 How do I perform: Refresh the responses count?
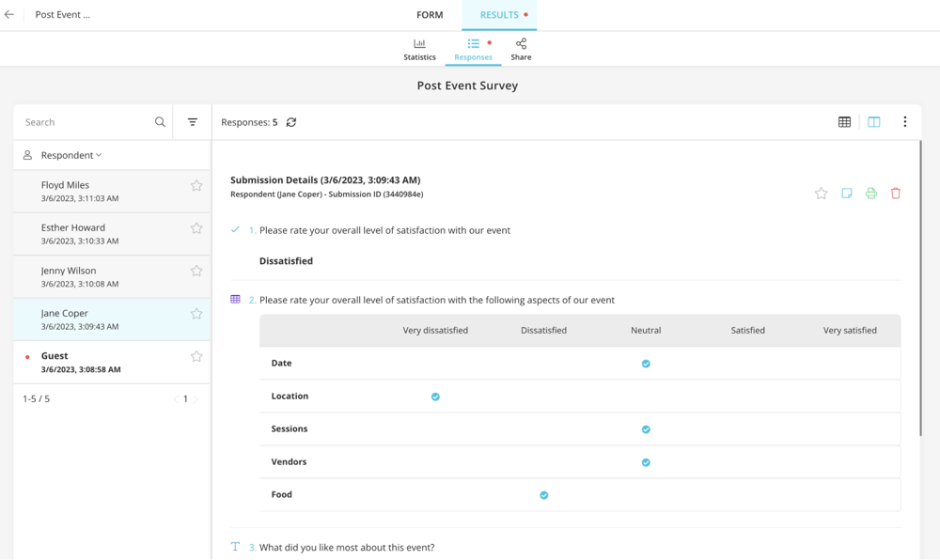pos(291,122)
